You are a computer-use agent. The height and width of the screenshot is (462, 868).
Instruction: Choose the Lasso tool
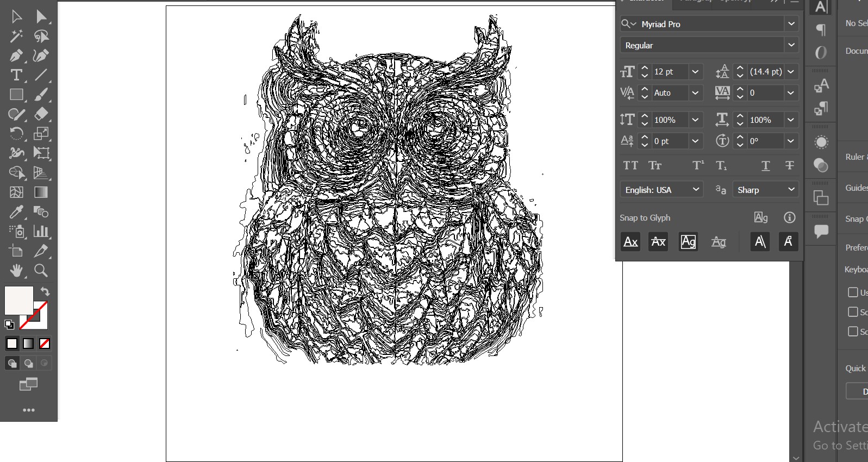point(41,36)
